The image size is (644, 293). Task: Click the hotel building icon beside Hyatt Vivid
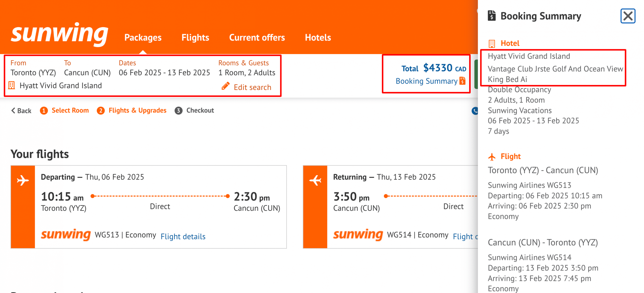(12, 85)
